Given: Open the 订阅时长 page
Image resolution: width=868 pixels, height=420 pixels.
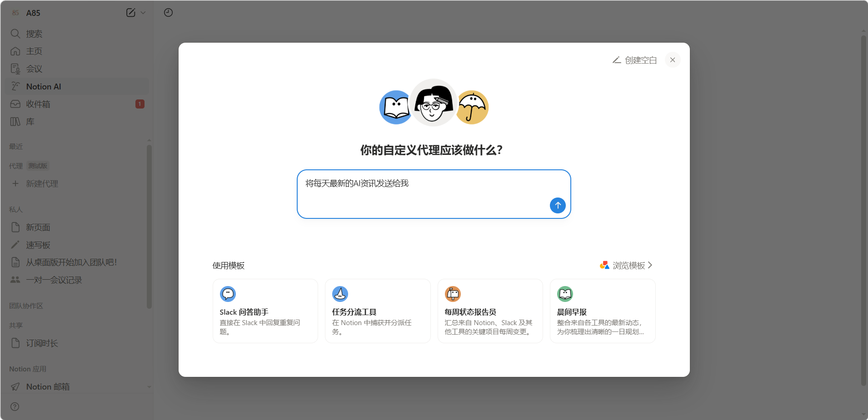Looking at the screenshot, I should [x=77, y=343].
